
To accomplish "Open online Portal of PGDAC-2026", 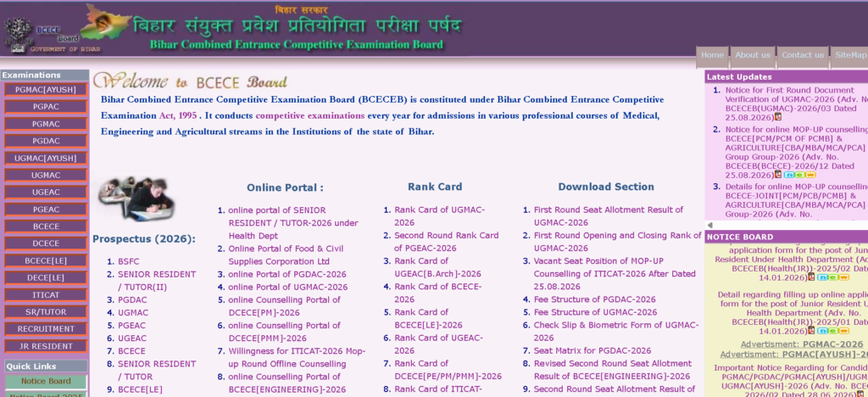I will 287,274.
